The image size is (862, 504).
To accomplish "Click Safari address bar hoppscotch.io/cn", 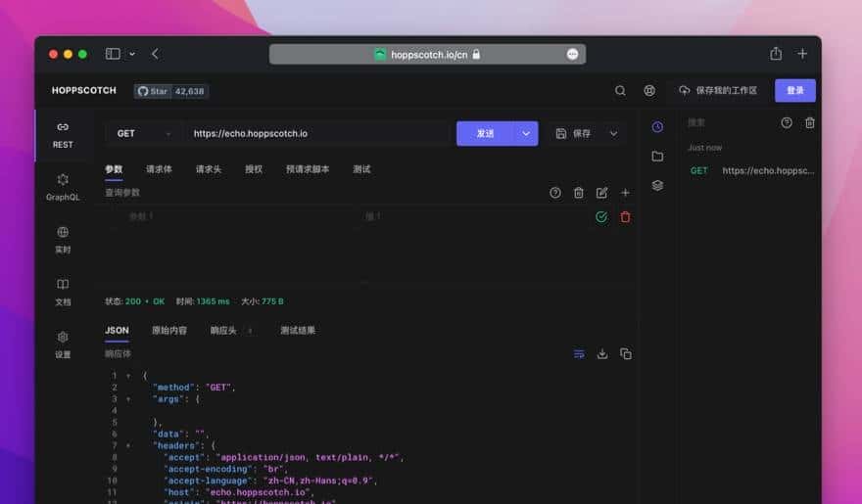I will coord(428,55).
